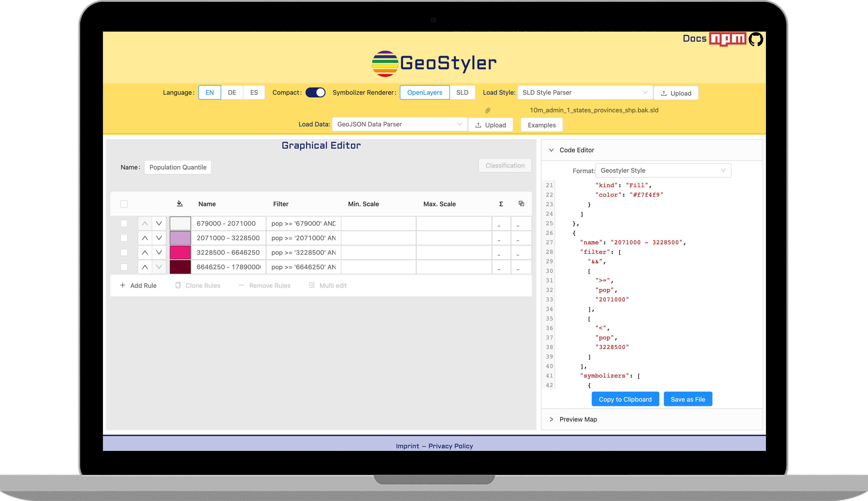Image resolution: width=868 pixels, height=501 pixels.
Task: Open the code Format Geostyler Style dropdown
Action: click(663, 170)
